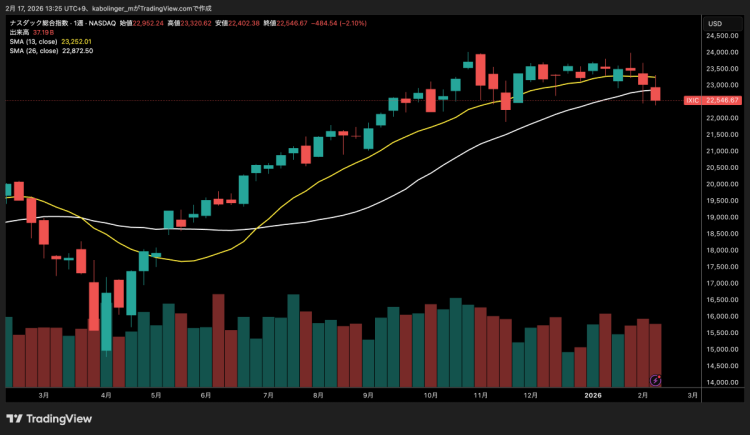Click the 9月 label on the time axis
This screenshot has width=750, height=435.
[x=369, y=396]
